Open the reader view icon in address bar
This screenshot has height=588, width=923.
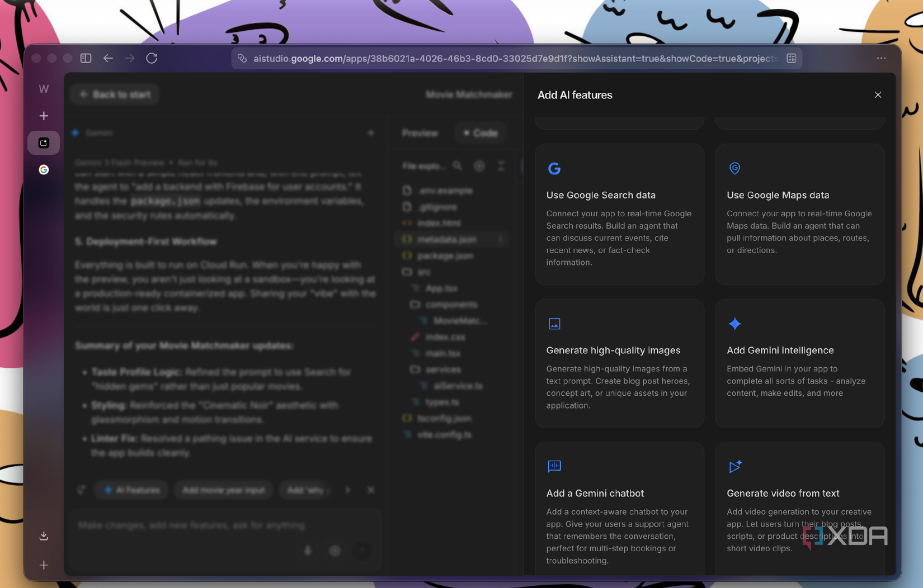[792, 58]
